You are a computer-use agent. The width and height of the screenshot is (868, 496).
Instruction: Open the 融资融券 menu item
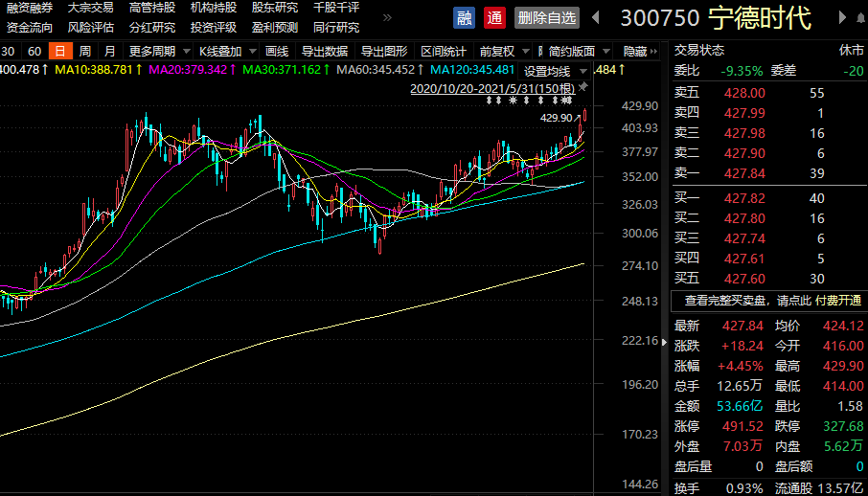coord(30,8)
